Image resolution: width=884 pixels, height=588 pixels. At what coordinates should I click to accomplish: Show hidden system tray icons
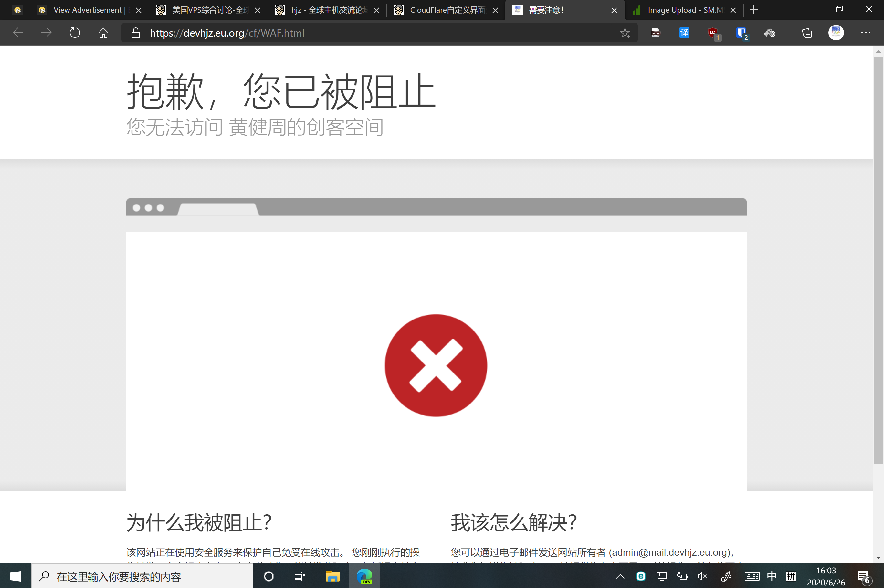pyautogui.click(x=620, y=576)
